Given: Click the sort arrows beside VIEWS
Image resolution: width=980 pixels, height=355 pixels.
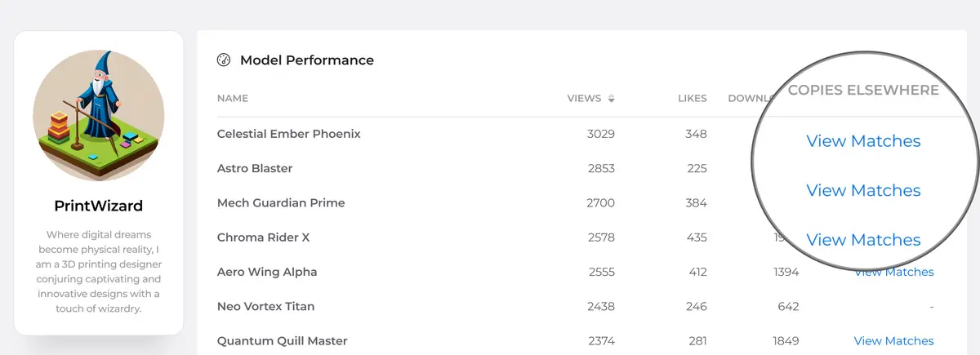Looking at the screenshot, I should point(612,99).
